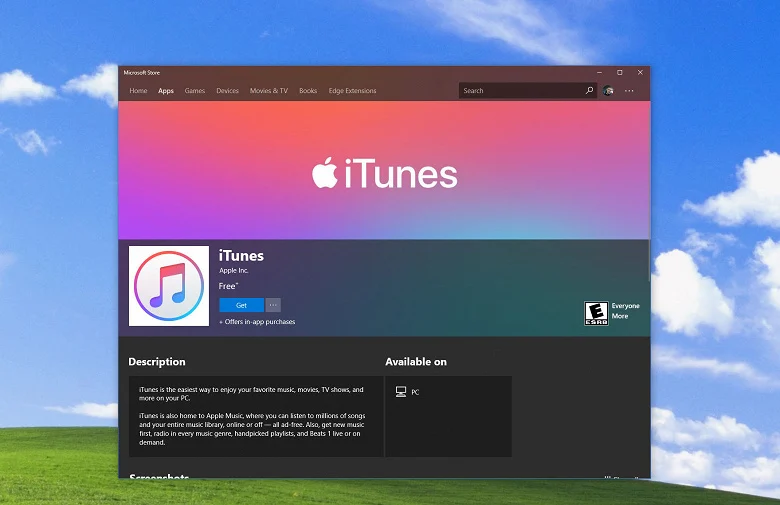Click the iTunes banner image
The width and height of the screenshot is (780, 505).
click(384, 170)
